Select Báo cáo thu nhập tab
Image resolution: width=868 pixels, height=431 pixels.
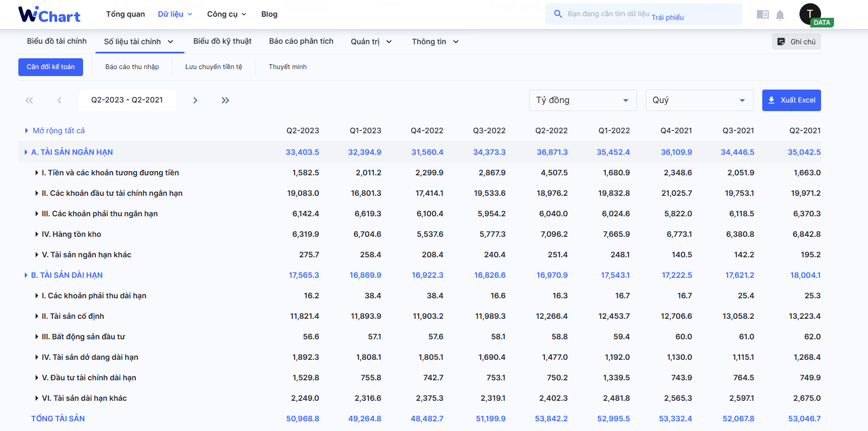point(132,67)
